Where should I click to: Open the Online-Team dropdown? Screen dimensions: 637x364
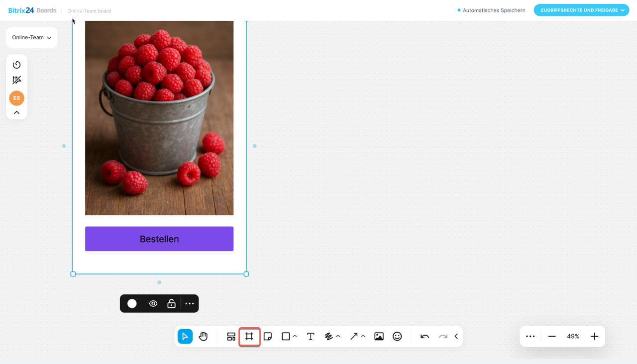[x=32, y=38]
